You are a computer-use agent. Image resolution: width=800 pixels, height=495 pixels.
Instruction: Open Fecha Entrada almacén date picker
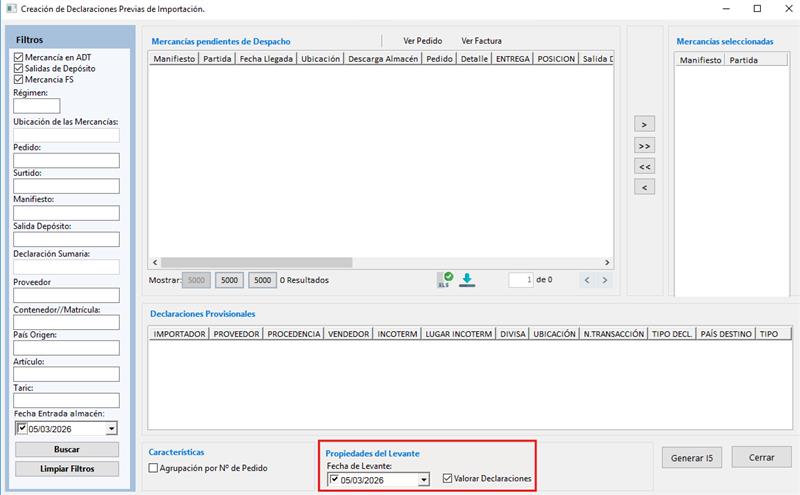click(111, 428)
